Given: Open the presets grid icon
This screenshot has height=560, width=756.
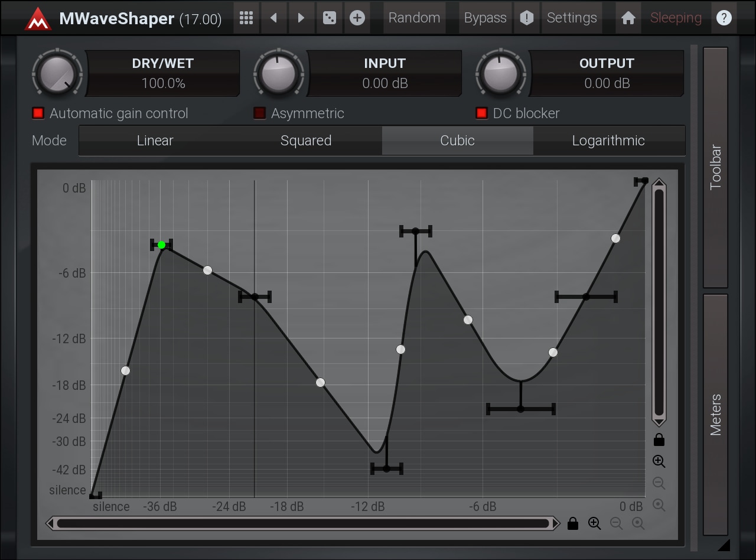Looking at the screenshot, I should pos(246,18).
